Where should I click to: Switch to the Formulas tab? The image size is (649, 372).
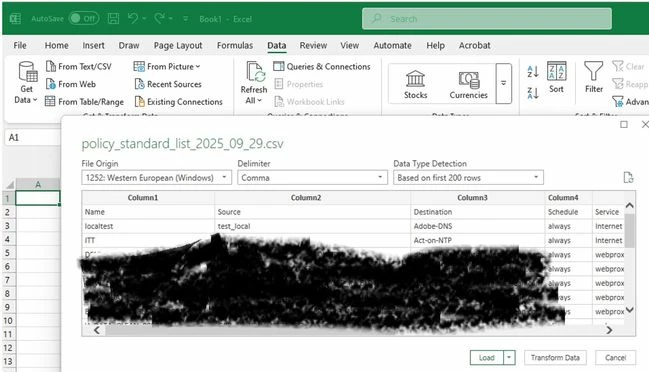pos(235,46)
